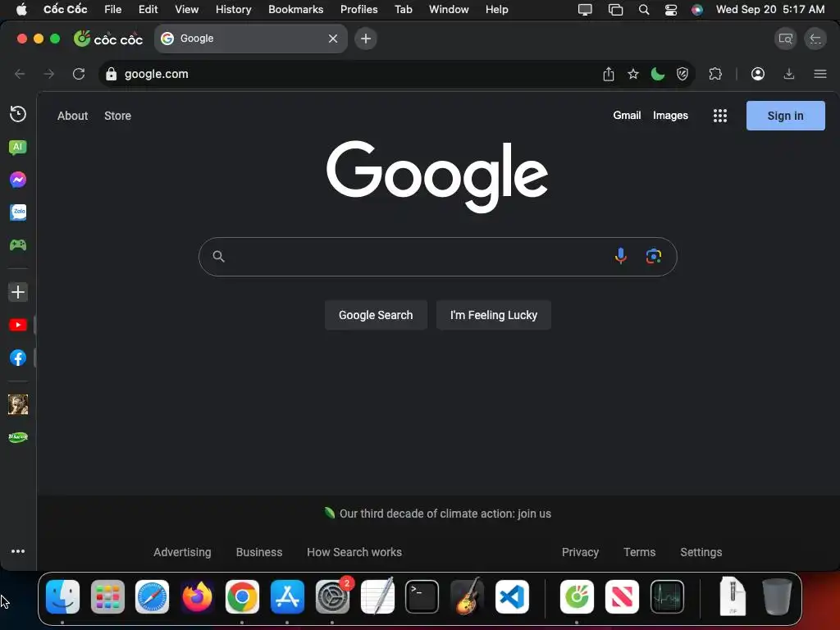Image resolution: width=840 pixels, height=630 pixels.
Task: Add a new sidebar shortcut with plus icon
Action: (x=18, y=292)
